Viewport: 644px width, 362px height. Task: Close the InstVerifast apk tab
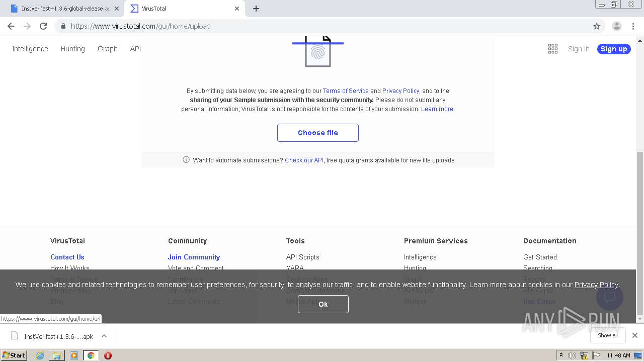click(x=117, y=9)
